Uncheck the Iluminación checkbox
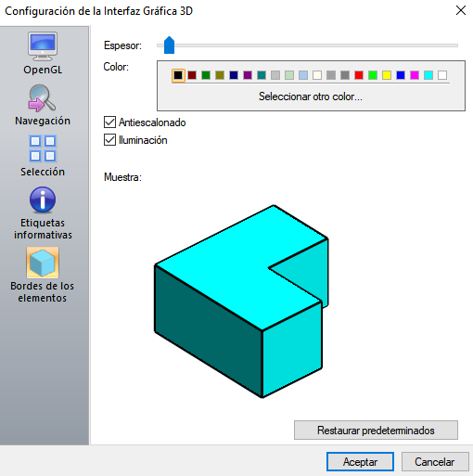Screen dimensions: 473x476 (x=109, y=140)
